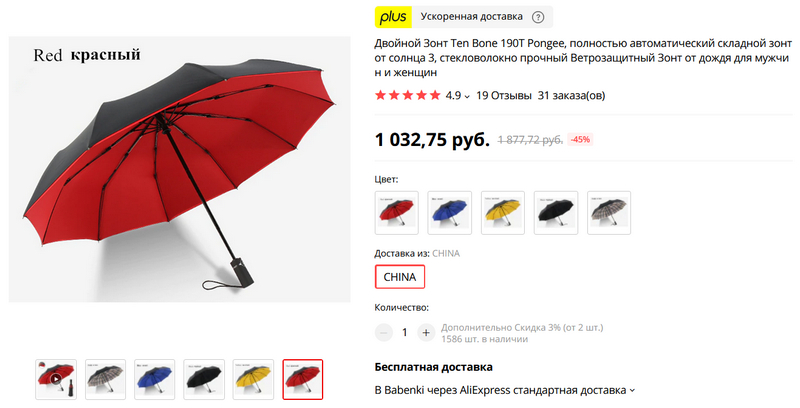Choose the yellow umbrella color option

[503, 213]
